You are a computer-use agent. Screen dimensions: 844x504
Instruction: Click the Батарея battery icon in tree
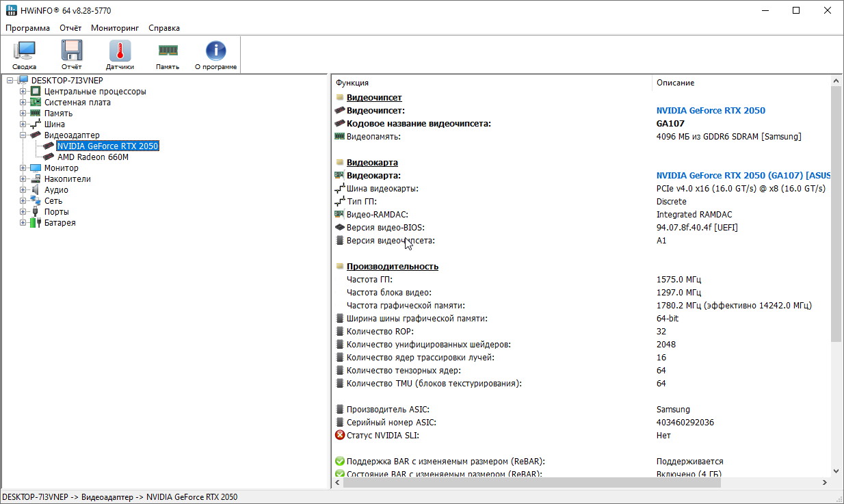pos(36,223)
